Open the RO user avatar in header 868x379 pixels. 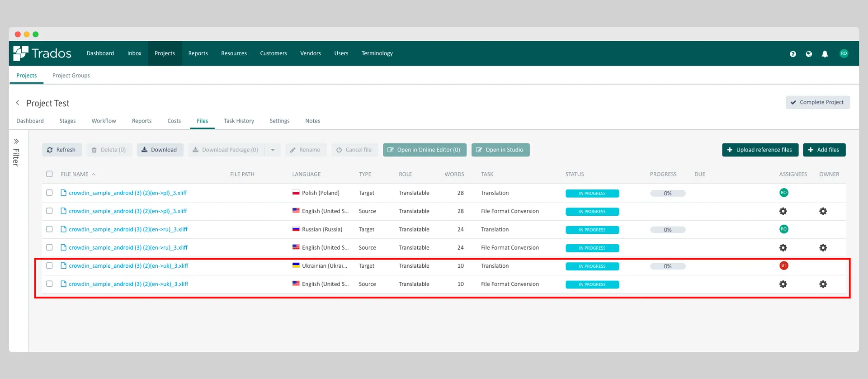click(x=844, y=53)
